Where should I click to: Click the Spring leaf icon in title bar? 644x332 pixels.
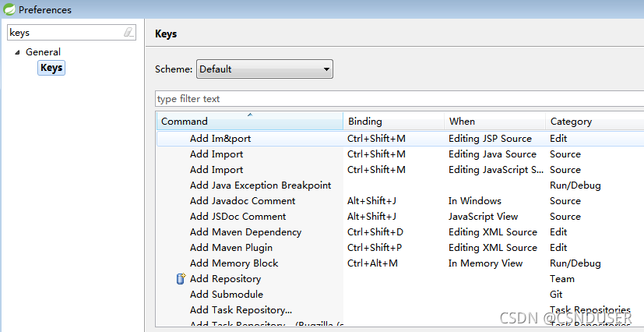(9, 9)
